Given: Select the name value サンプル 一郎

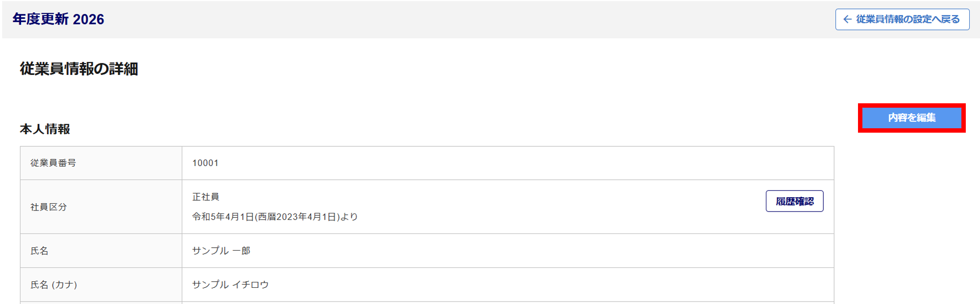Looking at the screenshot, I should click(x=221, y=251).
